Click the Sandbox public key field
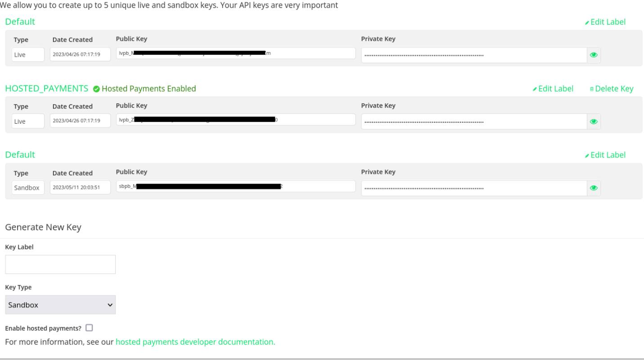This screenshot has width=644, height=360. point(236,186)
